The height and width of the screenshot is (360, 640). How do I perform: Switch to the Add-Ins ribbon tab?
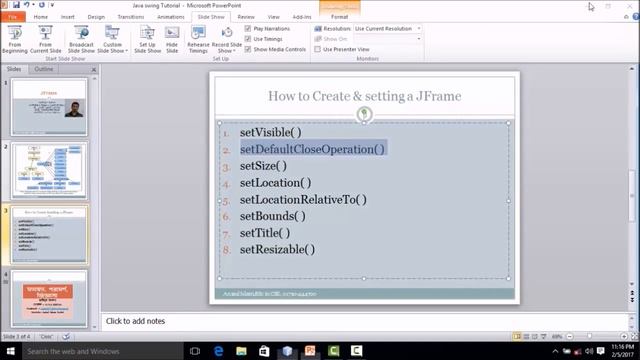point(302,17)
